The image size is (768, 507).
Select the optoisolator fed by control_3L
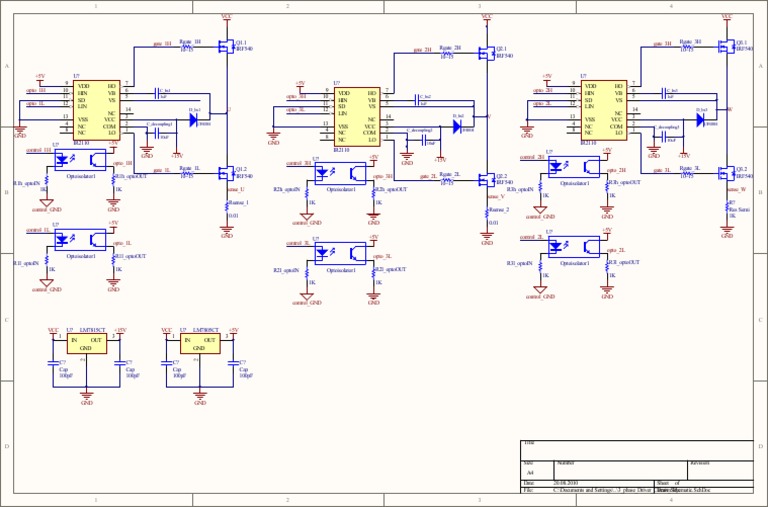[x=340, y=253]
